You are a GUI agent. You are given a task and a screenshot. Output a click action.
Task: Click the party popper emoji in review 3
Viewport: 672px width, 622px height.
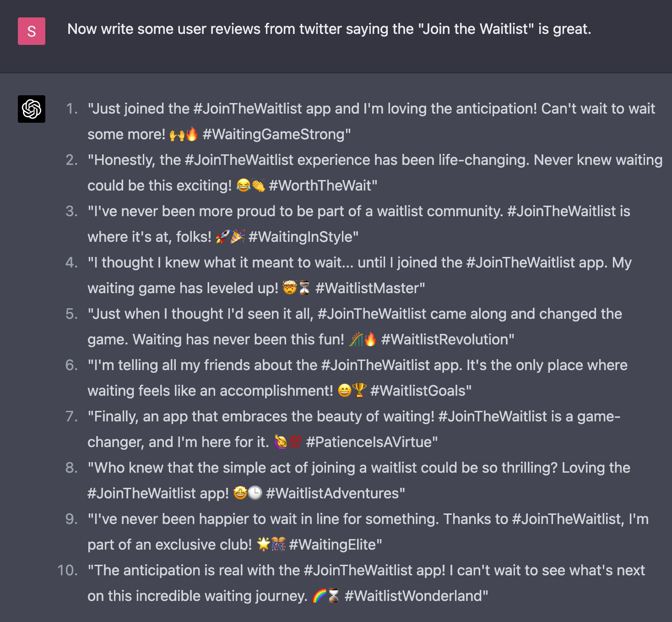(x=238, y=237)
